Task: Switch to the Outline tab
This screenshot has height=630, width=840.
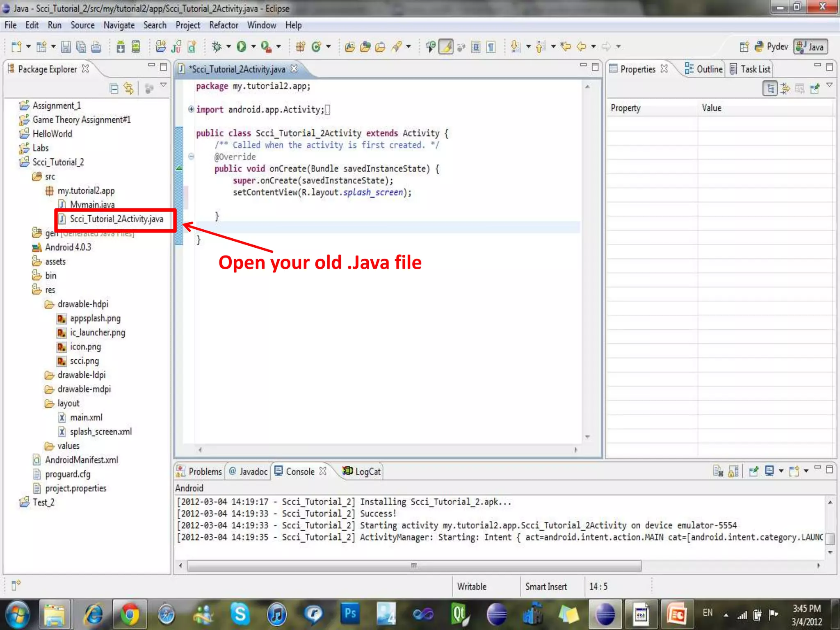Action: point(704,69)
